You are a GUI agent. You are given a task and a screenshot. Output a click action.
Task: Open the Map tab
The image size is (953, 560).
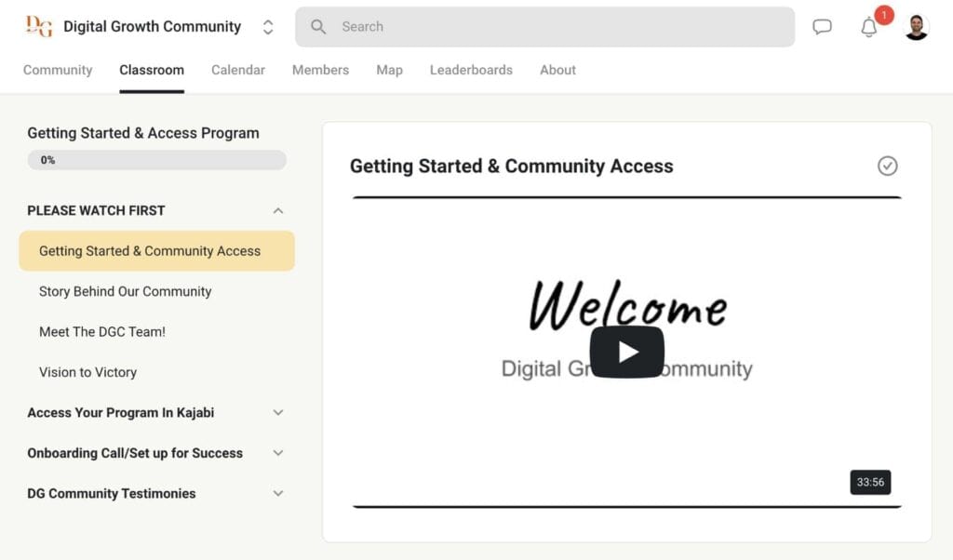(390, 70)
